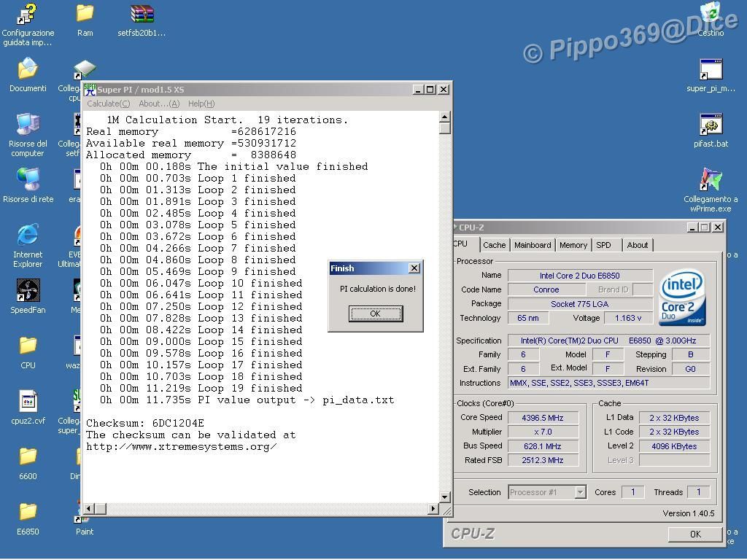The height and width of the screenshot is (560, 747).
Task: Click the Core Speed 4396.5 MHz field
Action: pyautogui.click(x=543, y=418)
